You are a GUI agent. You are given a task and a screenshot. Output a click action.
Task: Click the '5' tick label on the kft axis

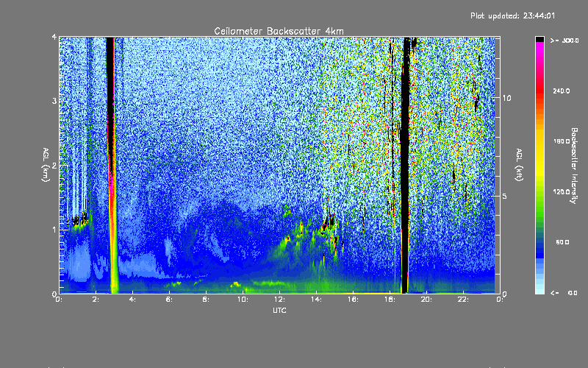pos(505,196)
